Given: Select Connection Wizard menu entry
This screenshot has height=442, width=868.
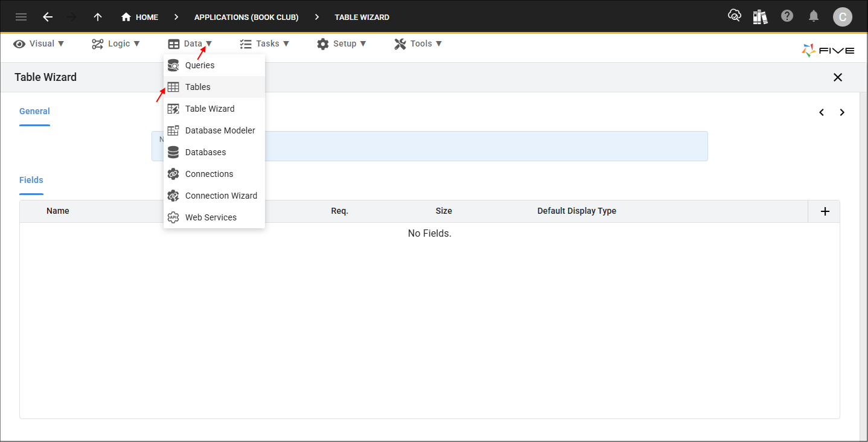Looking at the screenshot, I should pyautogui.click(x=214, y=196).
